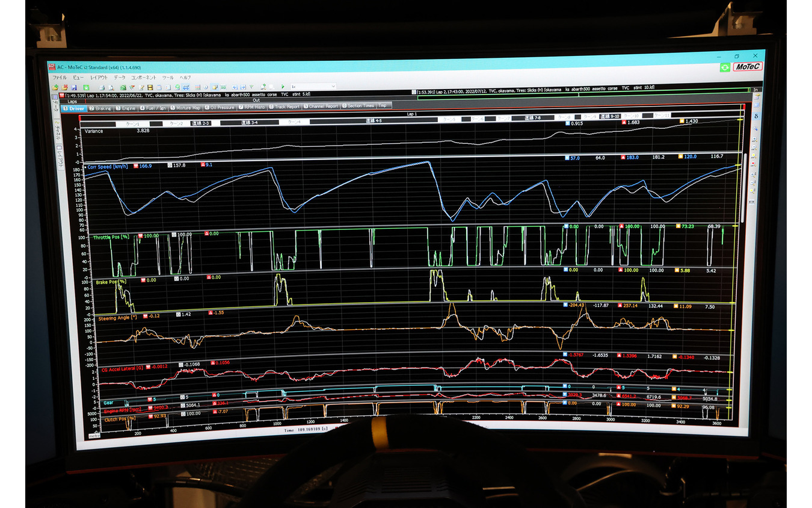Click the green gauge component icon
Image resolution: width=812 pixels, height=508 pixels.
tap(123, 87)
